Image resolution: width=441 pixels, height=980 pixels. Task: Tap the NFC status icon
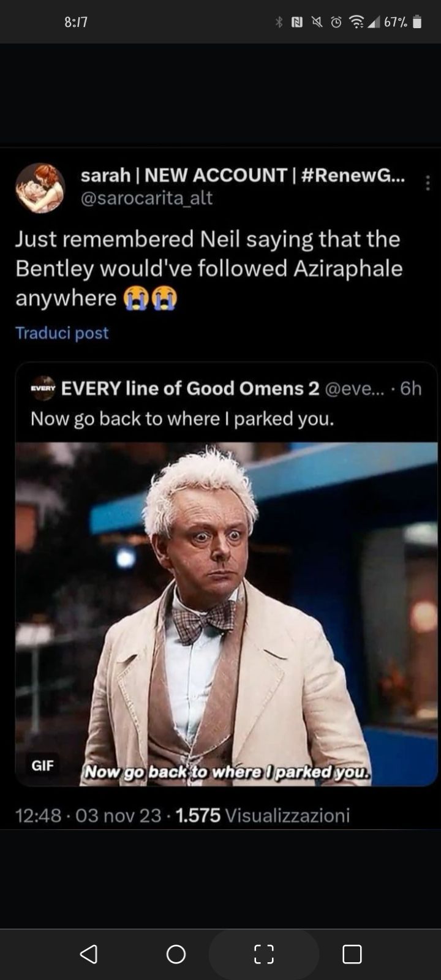298,22
